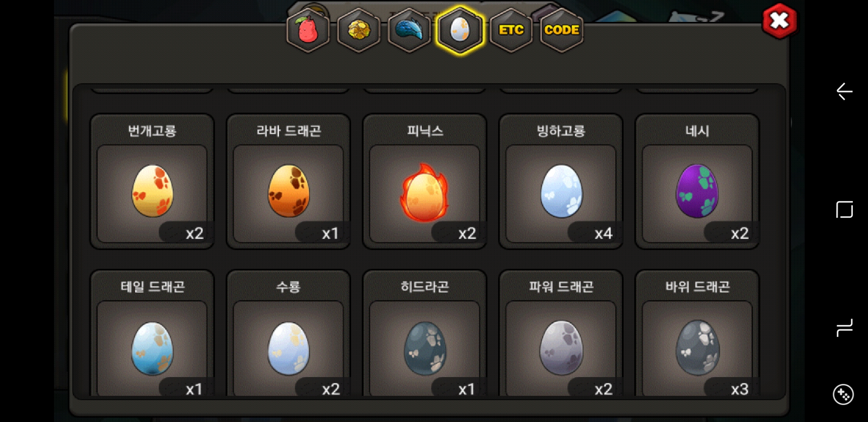The height and width of the screenshot is (422, 868).
Task: Select the 테일 드래곤 egg
Action: (152, 333)
